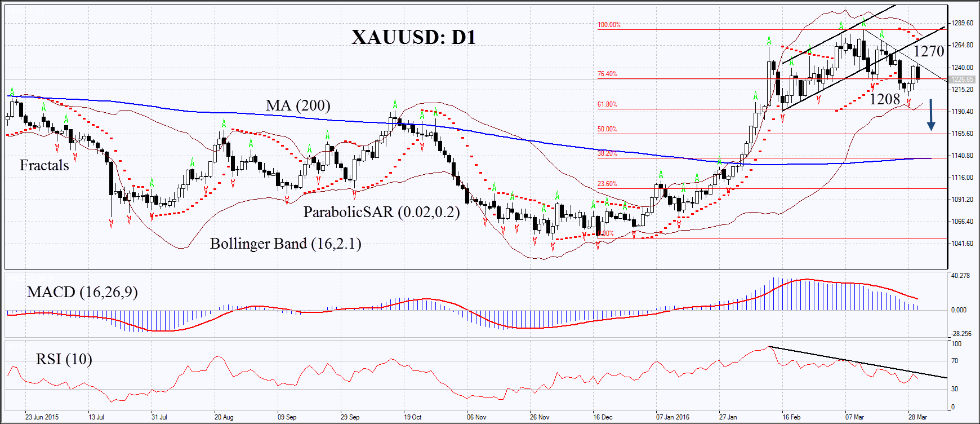Image resolution: width=980 pixels, height=424 pixels.
Task: Click the 1190.40 price axis value
Action: [x=963, y=112]
